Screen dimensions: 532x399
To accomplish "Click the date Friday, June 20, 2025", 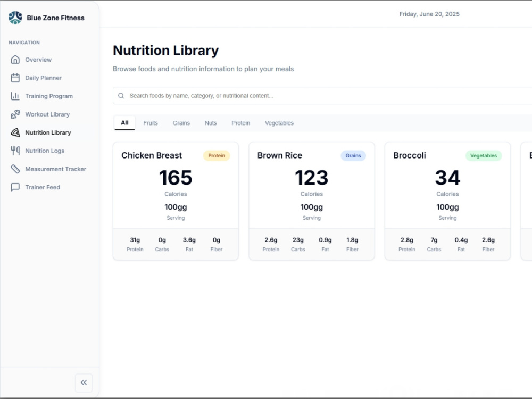I will [429, 14].
